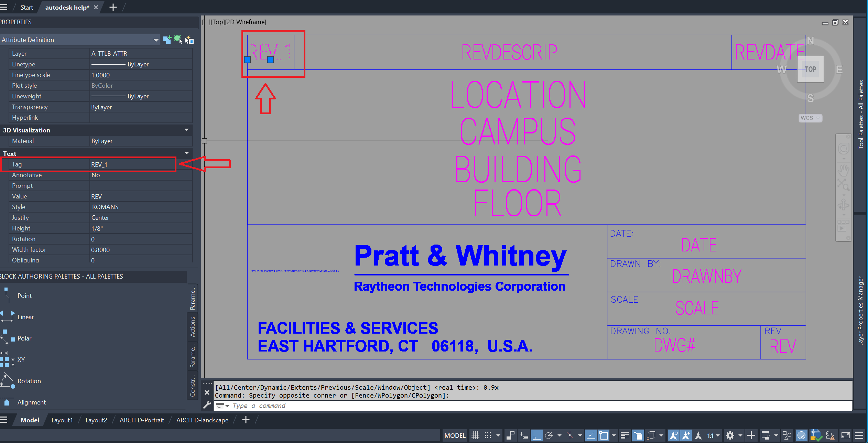Toggle grid display in the status bar

click(476, 435)
